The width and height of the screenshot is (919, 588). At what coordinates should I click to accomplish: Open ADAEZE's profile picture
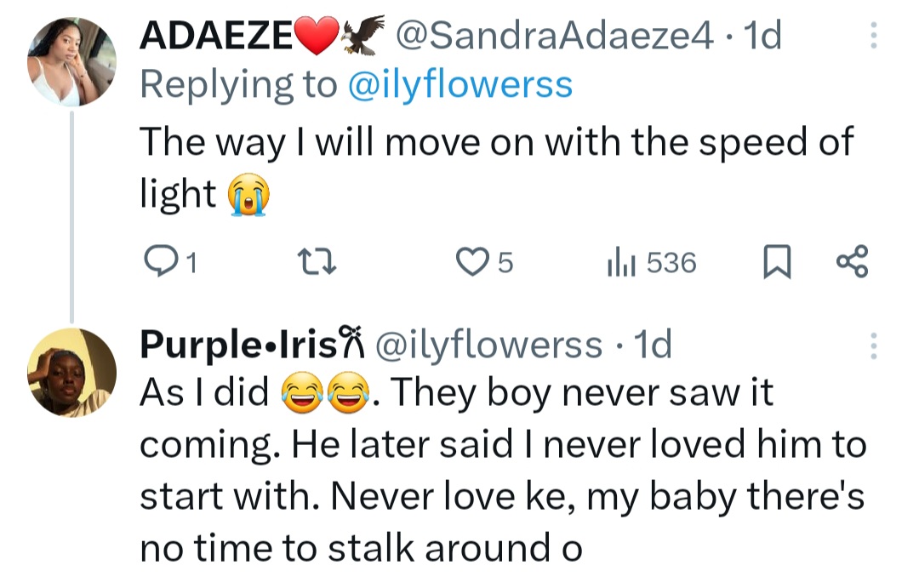[71, 60]
